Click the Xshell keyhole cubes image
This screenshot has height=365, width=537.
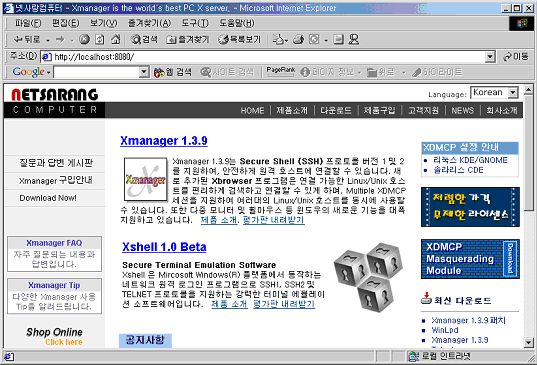coord(368,277)
